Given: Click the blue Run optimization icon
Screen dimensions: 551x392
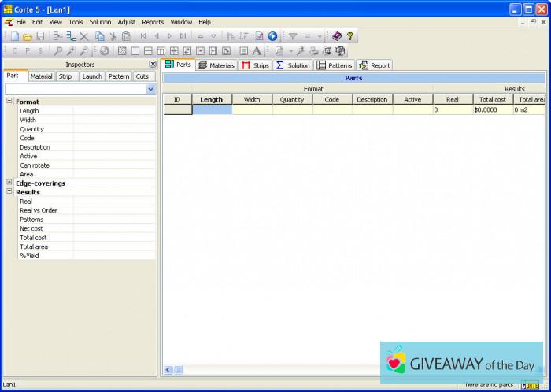Looking at the screenshot, I should (x=272, y=36).
